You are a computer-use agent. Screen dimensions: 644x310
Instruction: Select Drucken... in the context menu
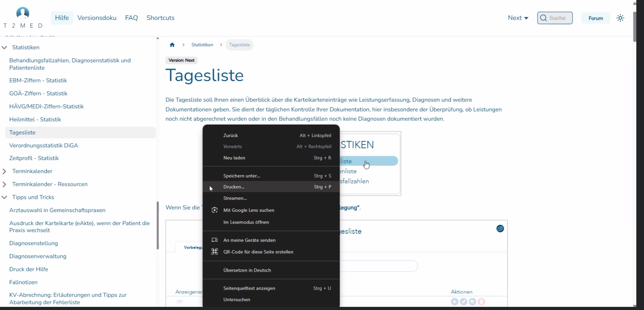[234, 187]
